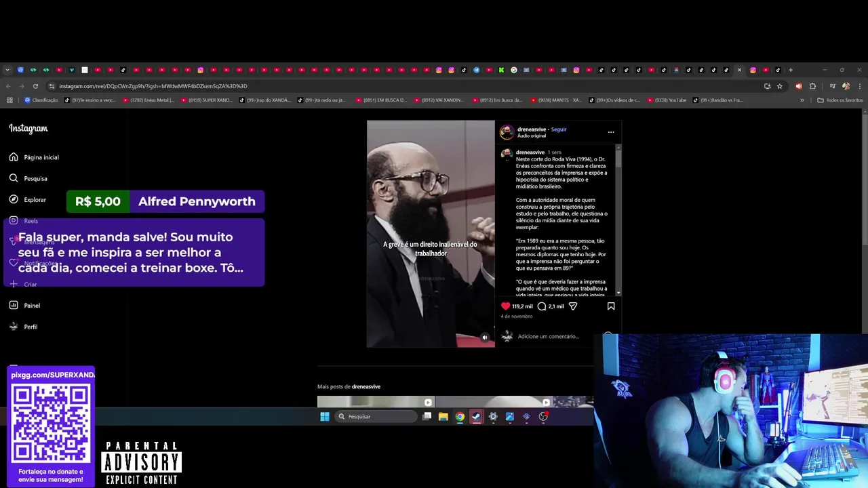
Task: Focus the browser address bar URL
Action: point(153,86)
